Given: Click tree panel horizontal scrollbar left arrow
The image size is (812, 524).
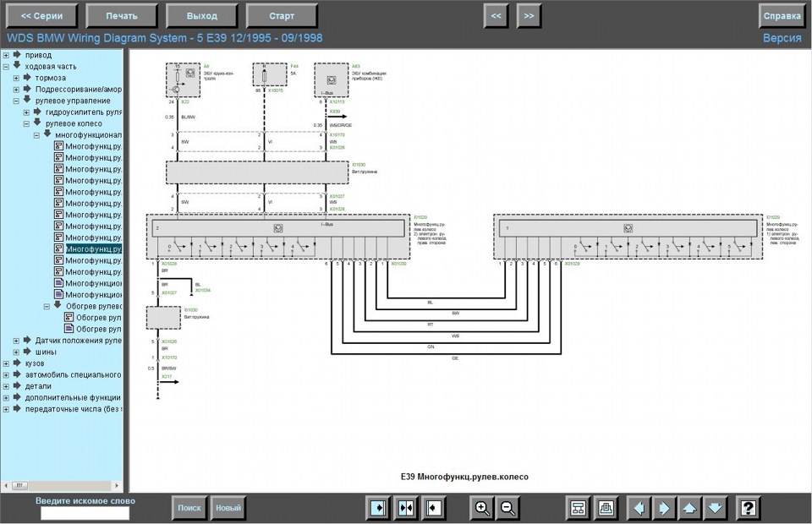Looking at the screenshot, I should pos(6,486).
